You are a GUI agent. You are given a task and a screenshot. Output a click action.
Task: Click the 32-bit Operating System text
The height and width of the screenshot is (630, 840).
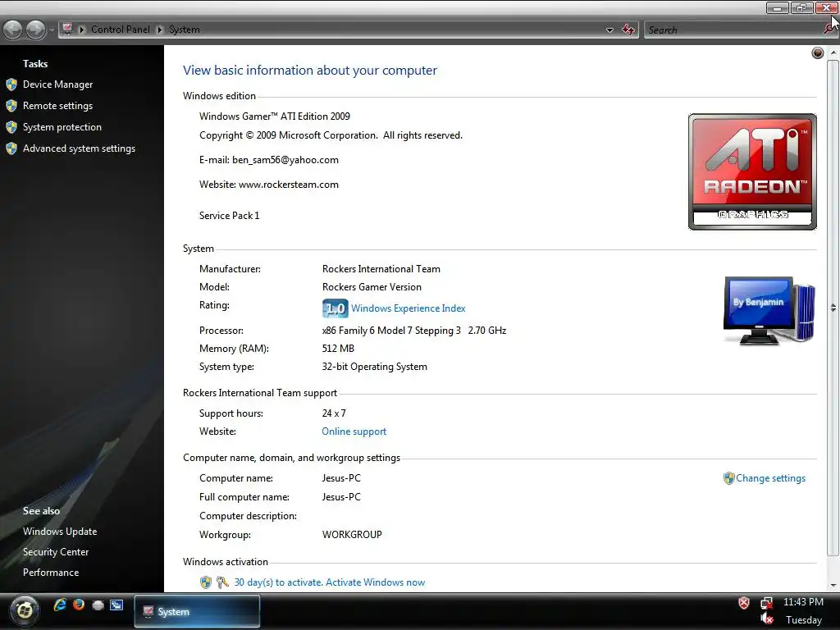coord(374,367)
